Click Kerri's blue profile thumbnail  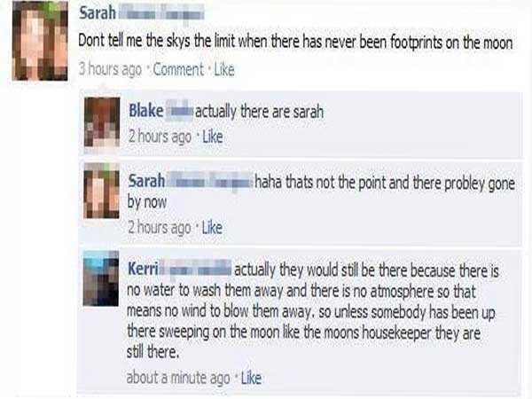[101, 278]
